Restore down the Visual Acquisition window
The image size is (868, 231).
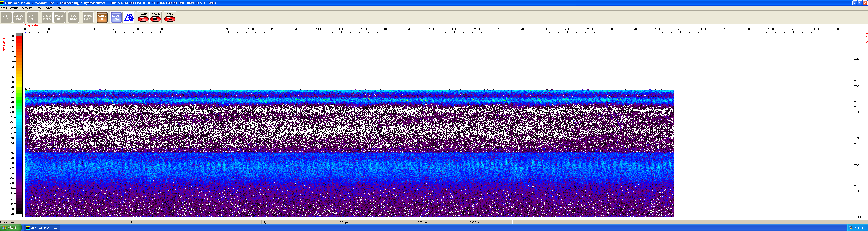pos(860,3)
